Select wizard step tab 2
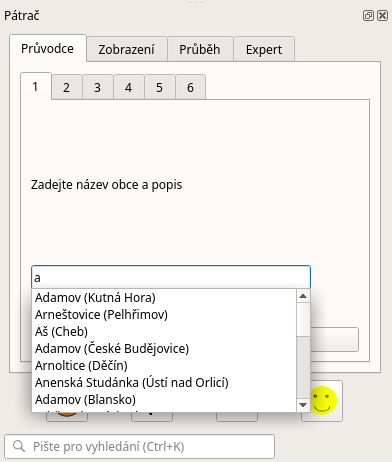Viewport: 392px width, 462px height. pos(67,87)
